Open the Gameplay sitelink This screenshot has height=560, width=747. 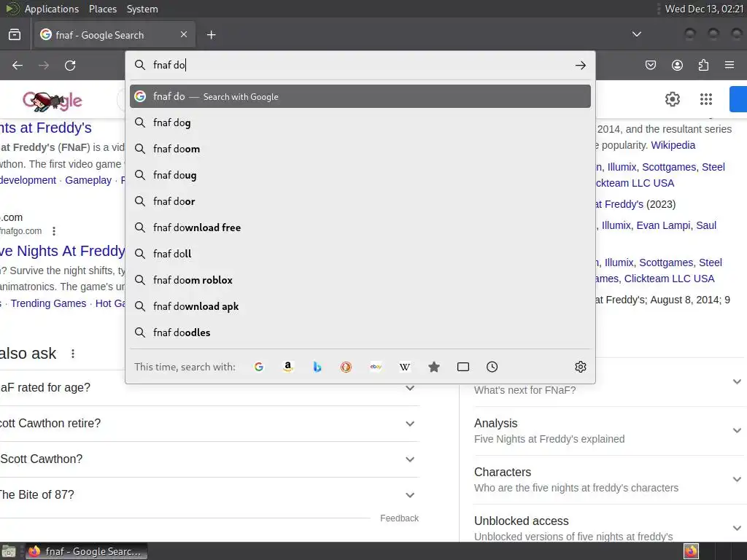coord(88,181)
